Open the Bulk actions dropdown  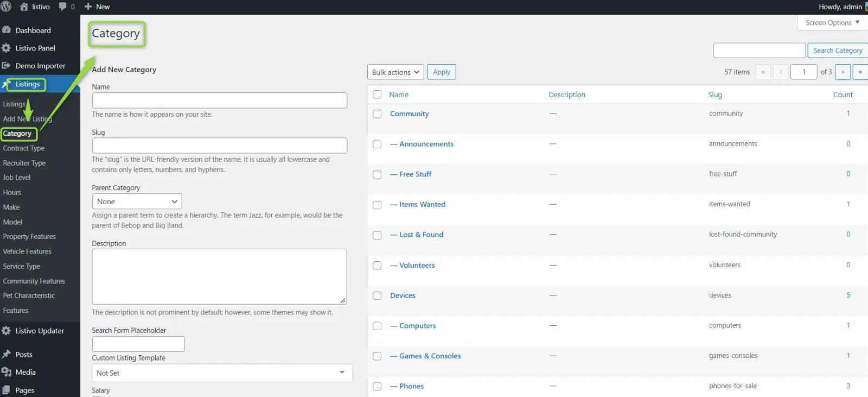396,72
